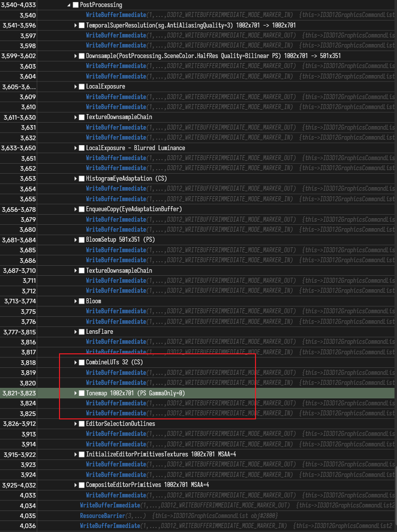Tick the LensFlare checkbox
Screen dimensions: 397x532
pyautogui.click(x=81, y=332)
